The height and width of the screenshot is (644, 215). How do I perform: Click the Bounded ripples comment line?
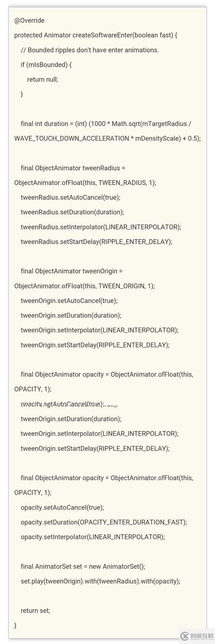(90, 50)
